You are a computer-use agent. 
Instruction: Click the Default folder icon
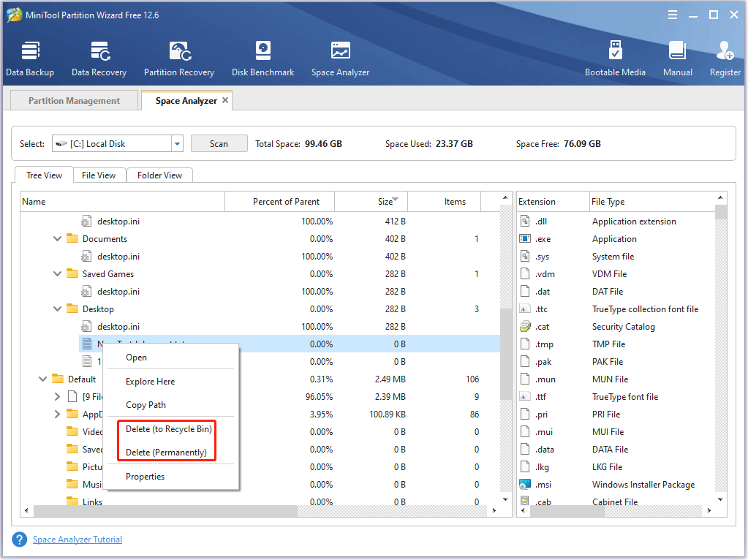pos(58,379)
